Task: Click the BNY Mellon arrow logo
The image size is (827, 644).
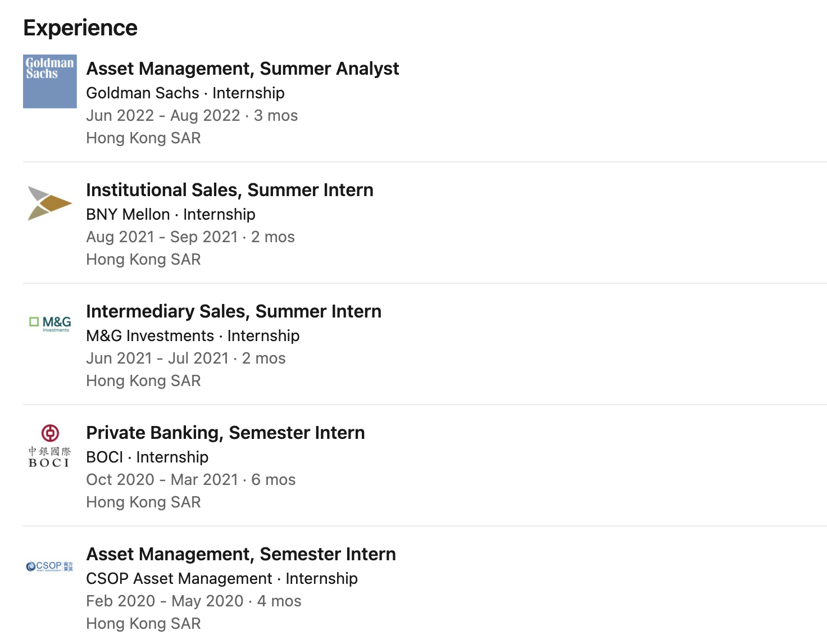Action: point(49,203)
